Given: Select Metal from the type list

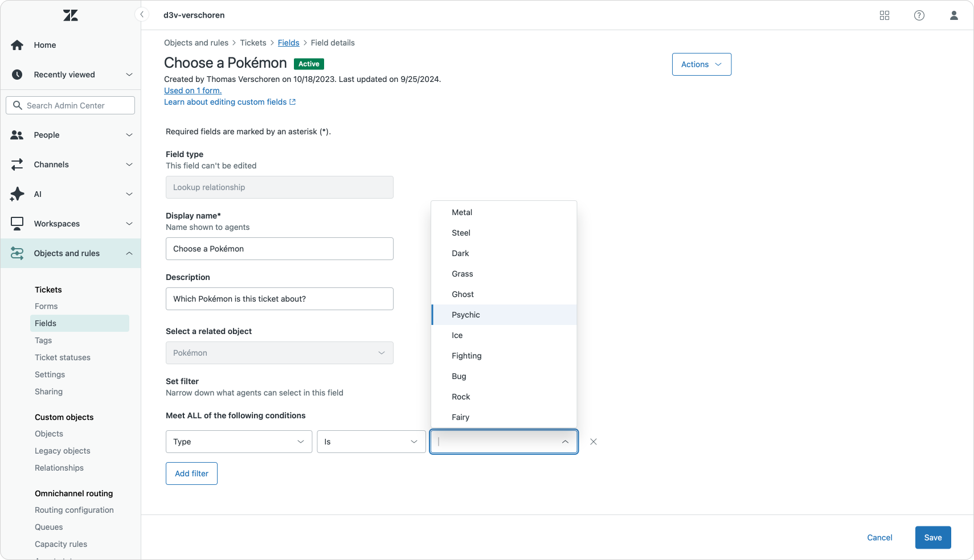Looking at the screenshot, I should point(504,212).
